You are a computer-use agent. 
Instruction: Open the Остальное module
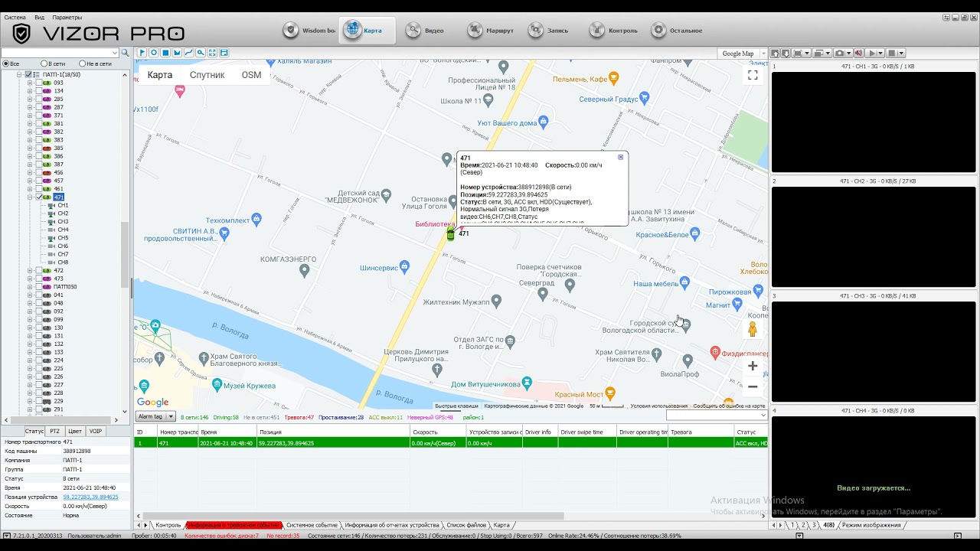[x=678, y=31]
